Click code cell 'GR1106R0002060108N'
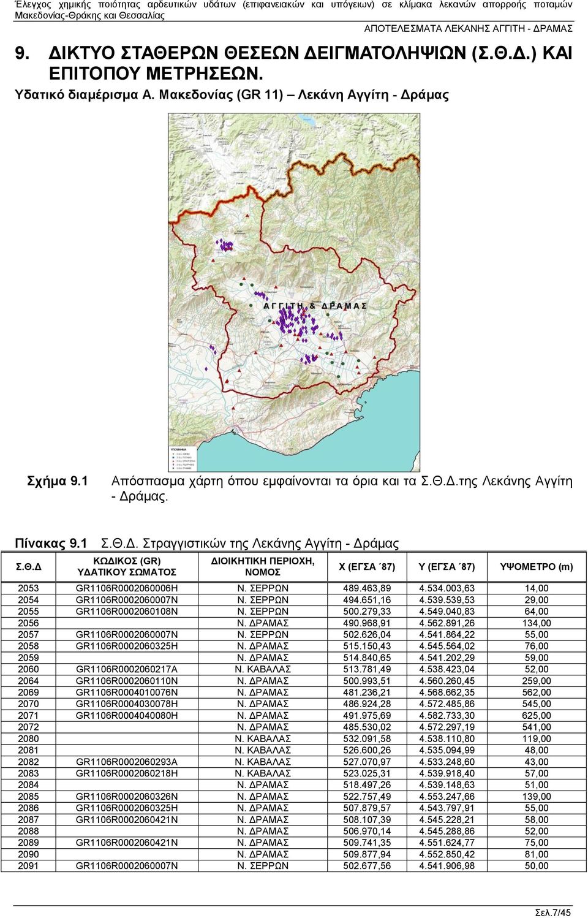This screenshot has width=588, height=918. pos(127,612)
